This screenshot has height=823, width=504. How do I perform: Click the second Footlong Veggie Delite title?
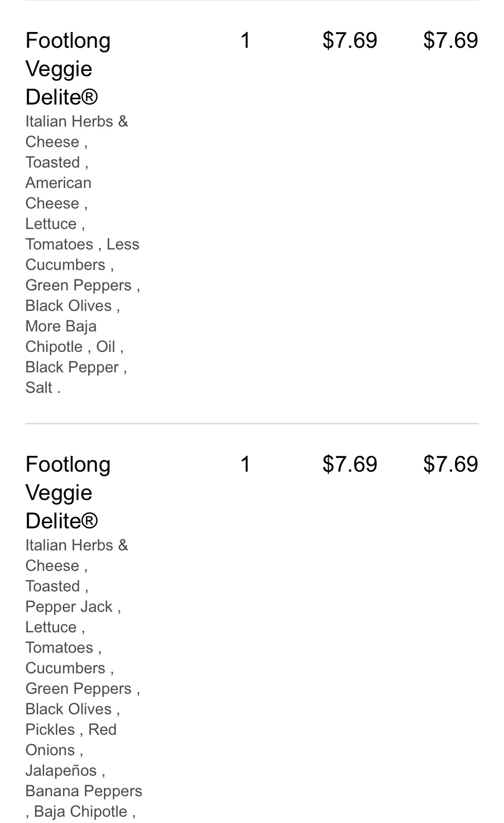click(x=68, y=493)
